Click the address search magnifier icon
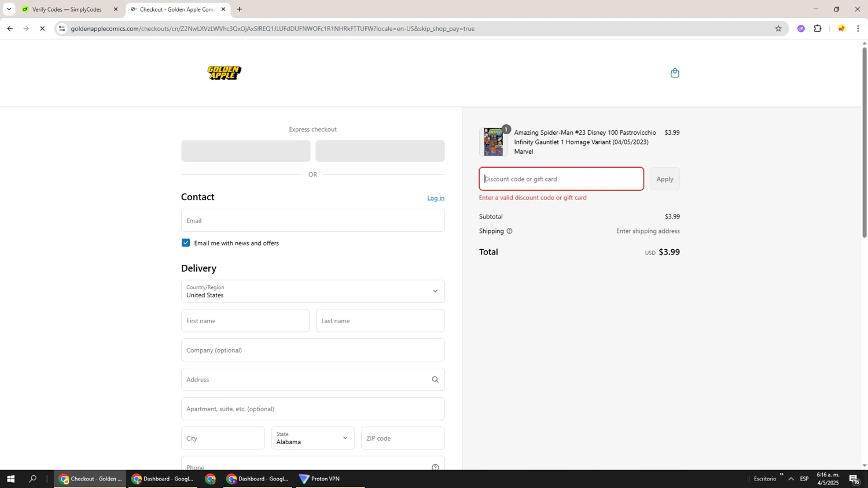 point(435,380)
